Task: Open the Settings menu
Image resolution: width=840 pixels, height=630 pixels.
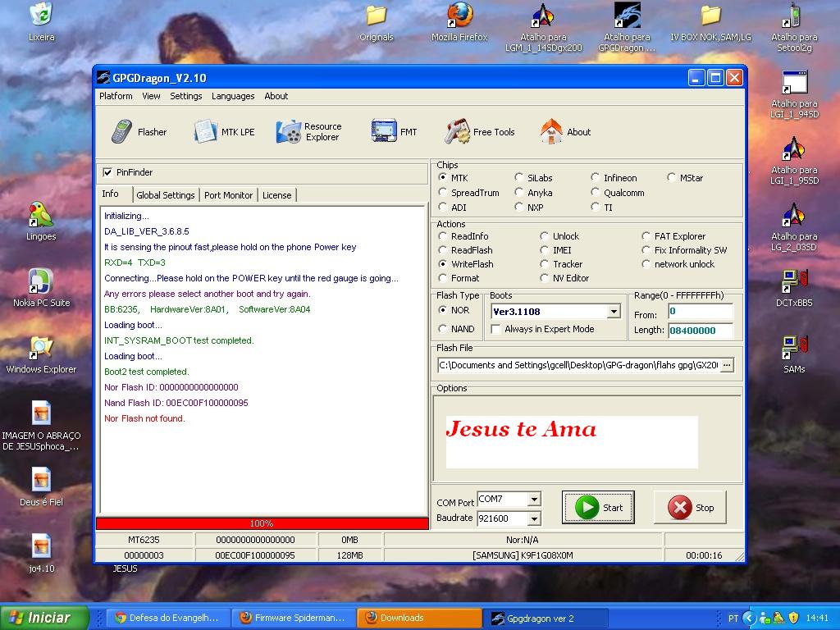Action: (186, 96)
